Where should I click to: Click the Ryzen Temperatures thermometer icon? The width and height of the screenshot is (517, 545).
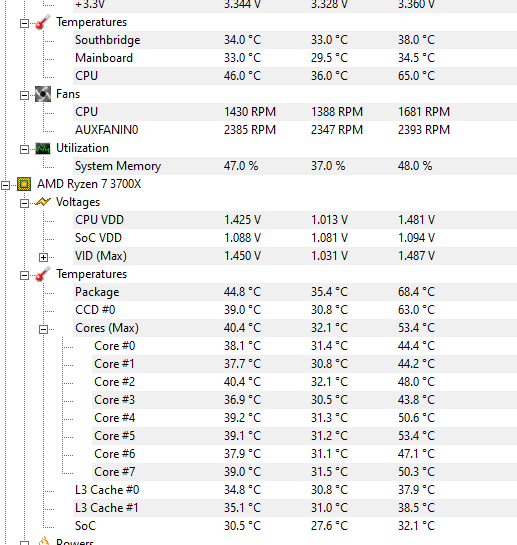point(43,274)
